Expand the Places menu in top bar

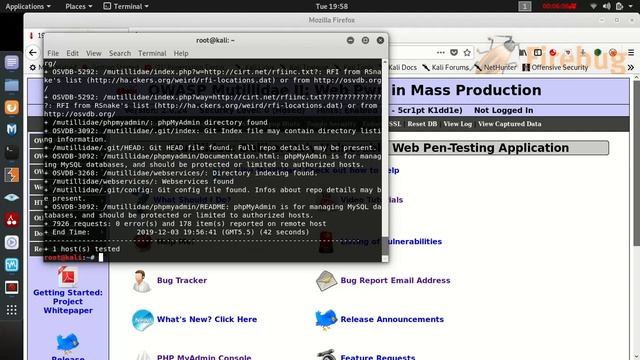79,6
